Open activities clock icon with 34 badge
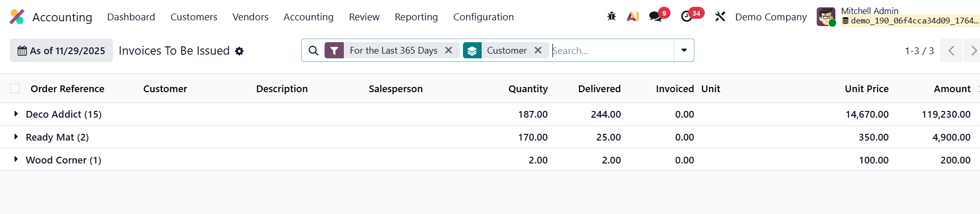Image resolution: width=980 pixels, height=214 pixels. pyautogui.click(x=687, y=17)
